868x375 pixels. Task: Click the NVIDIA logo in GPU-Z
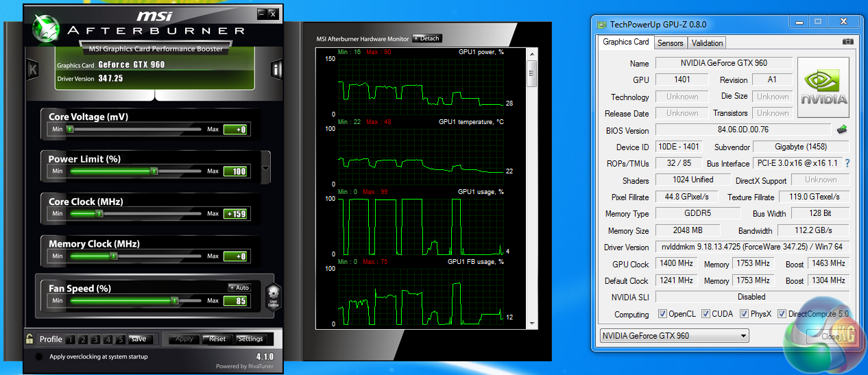click(823, 87)
